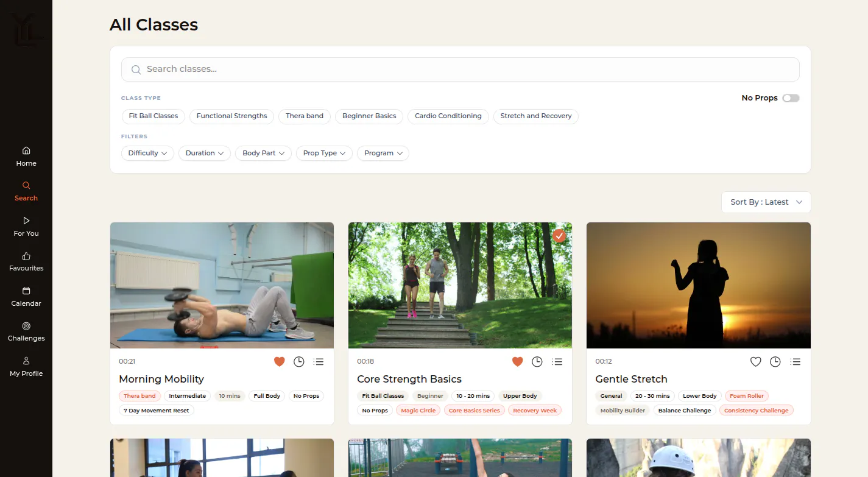Click the Upper Body tag
Viewport: 868px width, 477px height.
(520, 396)
